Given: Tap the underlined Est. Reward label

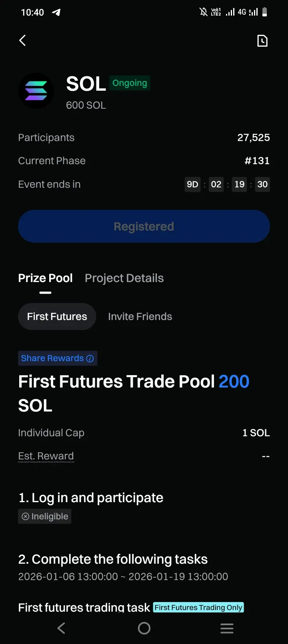Looking at the screenshot, I should click(x=46, y=456).
